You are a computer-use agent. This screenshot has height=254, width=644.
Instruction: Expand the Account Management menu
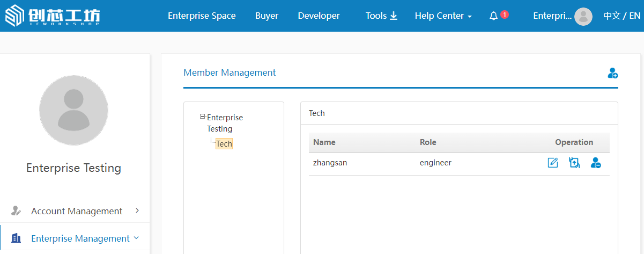137,211
